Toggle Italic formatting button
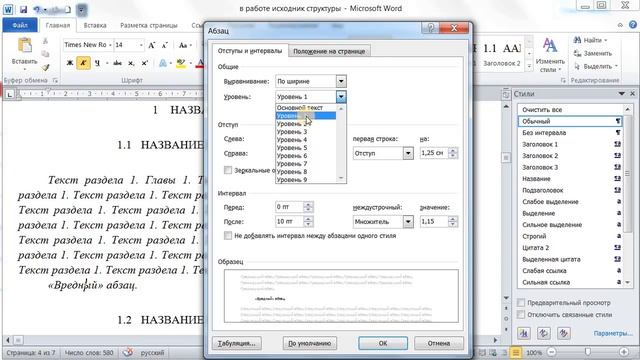 click(83, 63)
